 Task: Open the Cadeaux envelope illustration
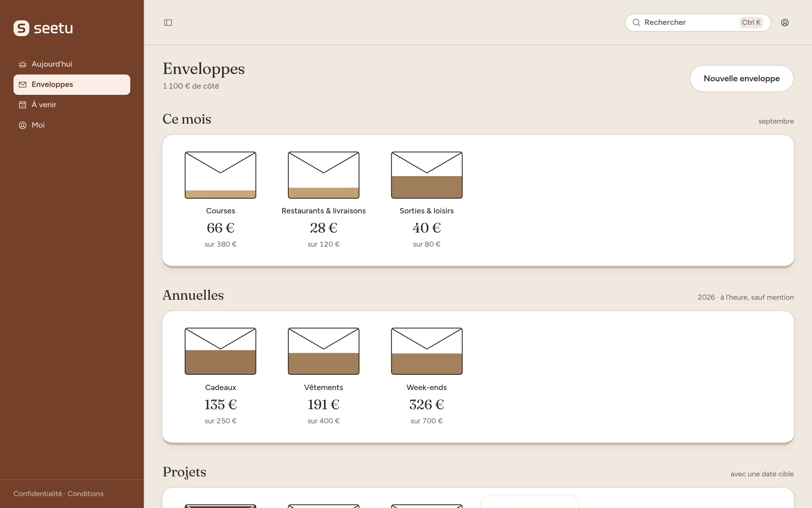click(220, 351)
